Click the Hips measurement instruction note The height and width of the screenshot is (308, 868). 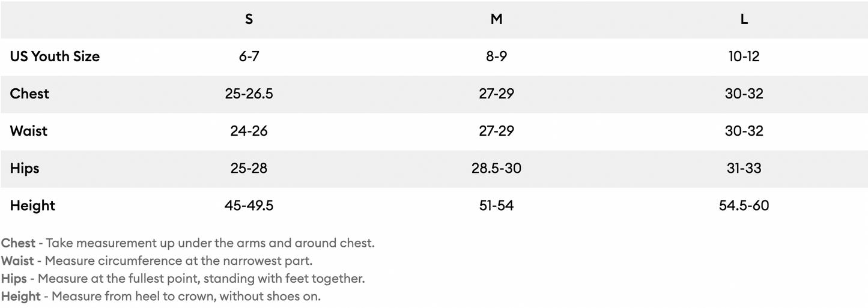pyautogui.click(x=183, y=279)
